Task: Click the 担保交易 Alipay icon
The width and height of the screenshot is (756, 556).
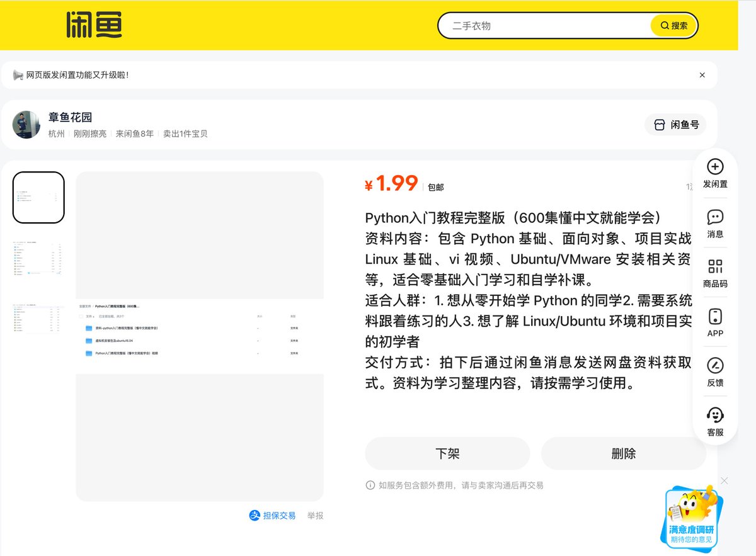Action: [255, 515]
